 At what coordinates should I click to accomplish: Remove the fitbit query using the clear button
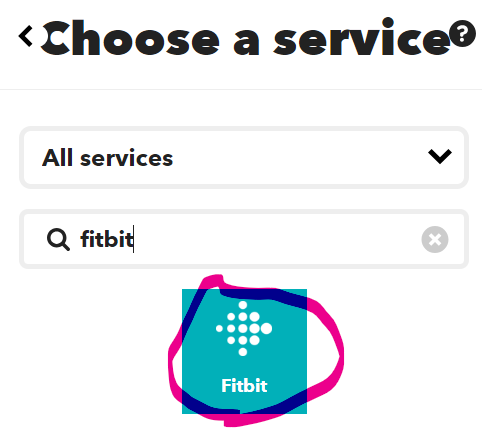[435, 239]
